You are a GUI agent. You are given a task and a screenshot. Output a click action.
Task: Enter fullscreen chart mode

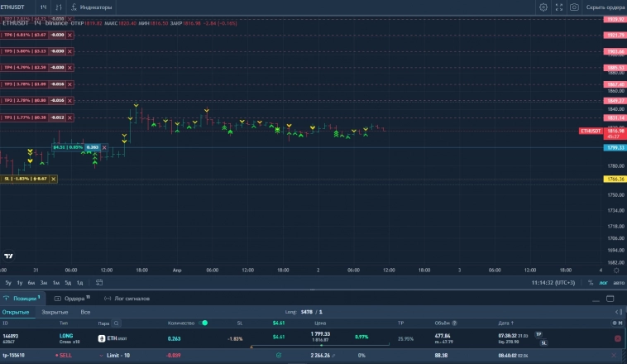click(x=558, y=7)
